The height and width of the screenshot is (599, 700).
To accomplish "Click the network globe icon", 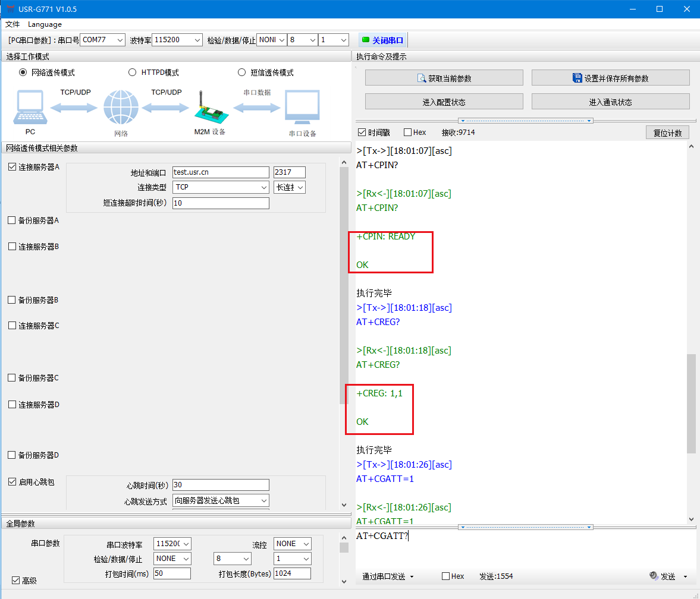I will (x=121, y=108).
